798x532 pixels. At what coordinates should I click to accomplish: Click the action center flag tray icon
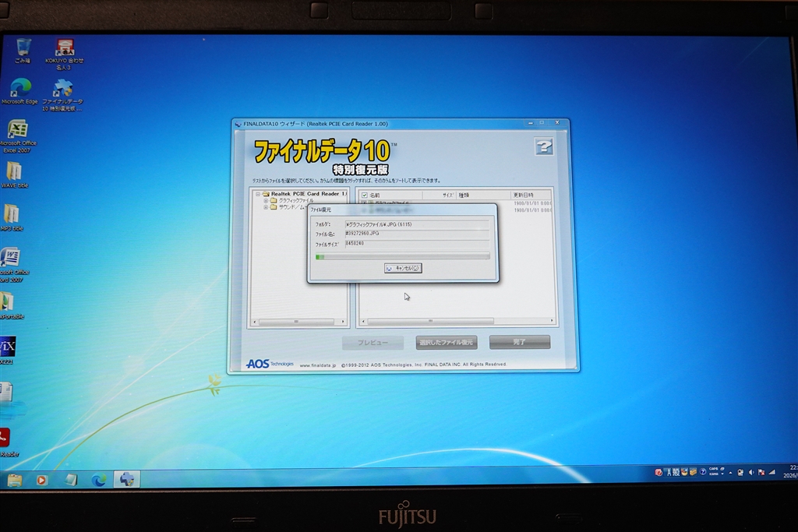[x=761, y=473]
